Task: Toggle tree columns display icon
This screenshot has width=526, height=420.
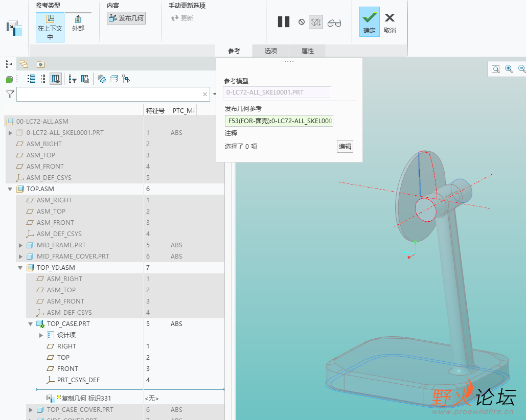Action: pyautogui.click(x=56, y=79)
